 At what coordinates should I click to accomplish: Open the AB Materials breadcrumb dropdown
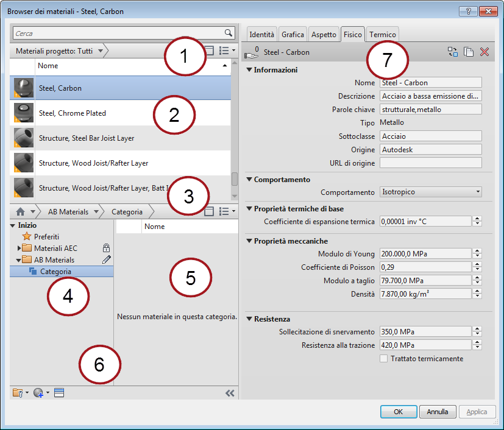96,211
